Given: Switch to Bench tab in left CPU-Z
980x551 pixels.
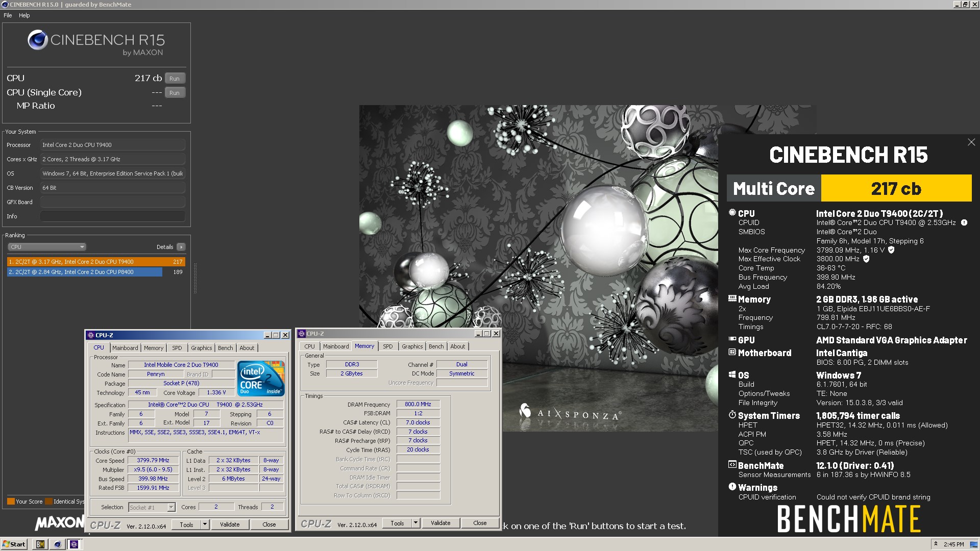Looking at the screenshot, I should tap(226, 348).
